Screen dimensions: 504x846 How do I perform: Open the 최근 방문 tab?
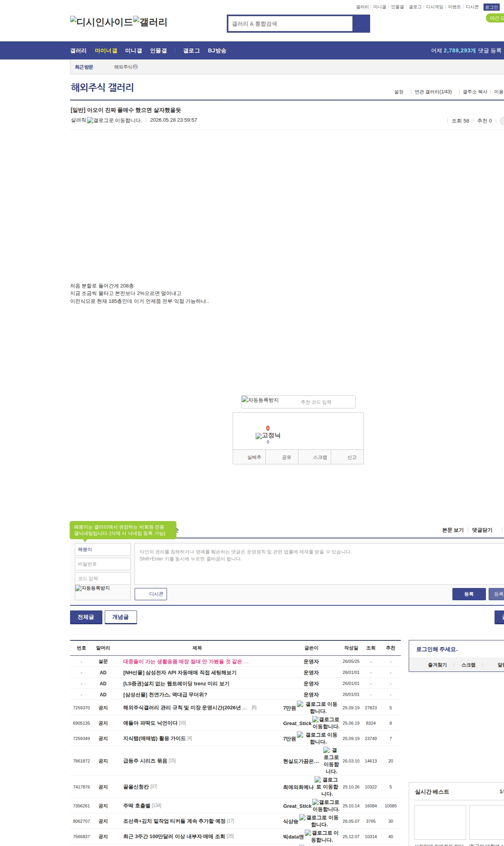tap(84, 67)
